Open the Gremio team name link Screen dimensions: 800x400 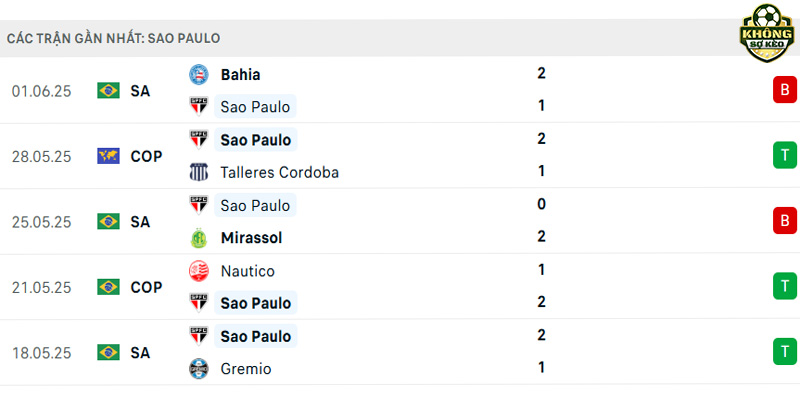(x=246, y=369)
